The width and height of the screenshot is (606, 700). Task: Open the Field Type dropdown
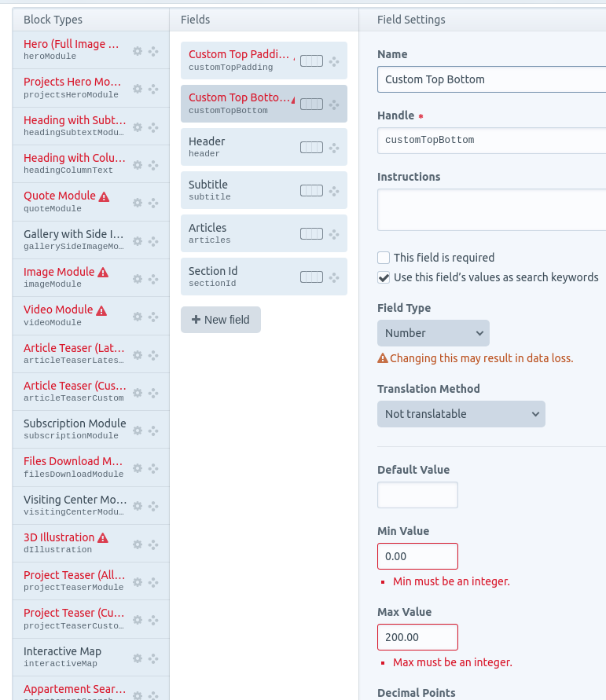pyautogui.click(x=433, y=333)
